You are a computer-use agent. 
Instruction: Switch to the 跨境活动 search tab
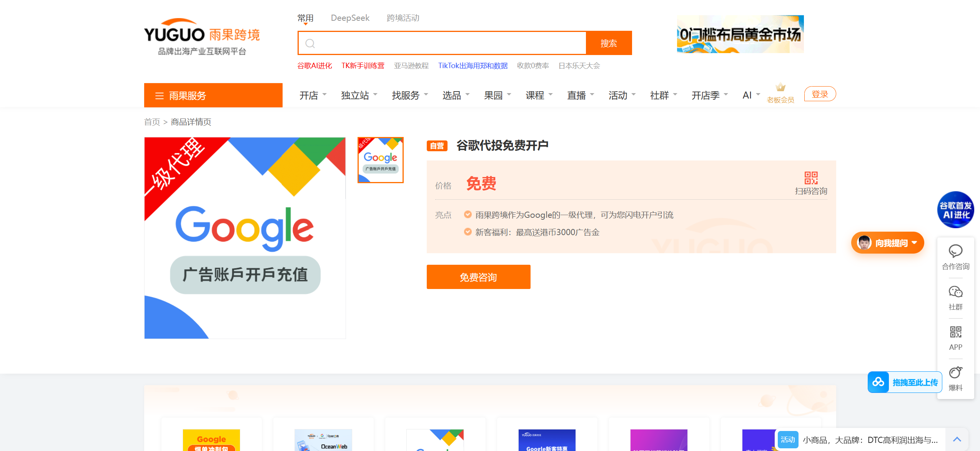coord(403,18)
